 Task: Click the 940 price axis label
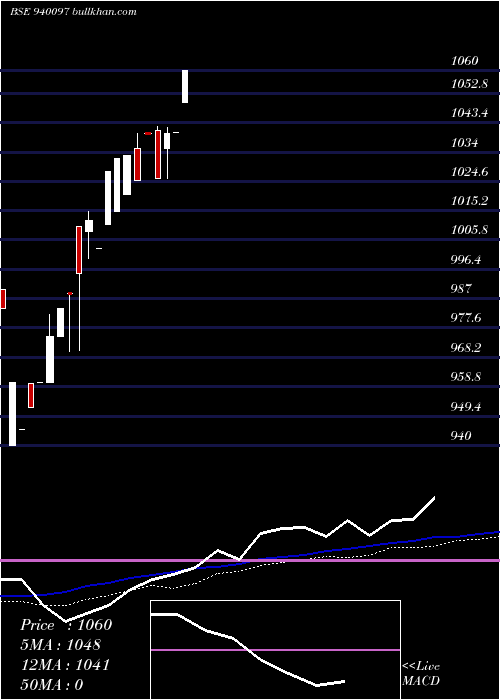[461, 436]
